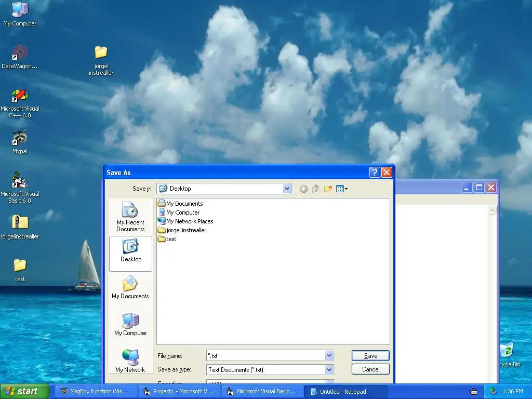The image size is (532, 399).
Task: Minimize the Notepad window behind dialog
Action: [467, 187]
